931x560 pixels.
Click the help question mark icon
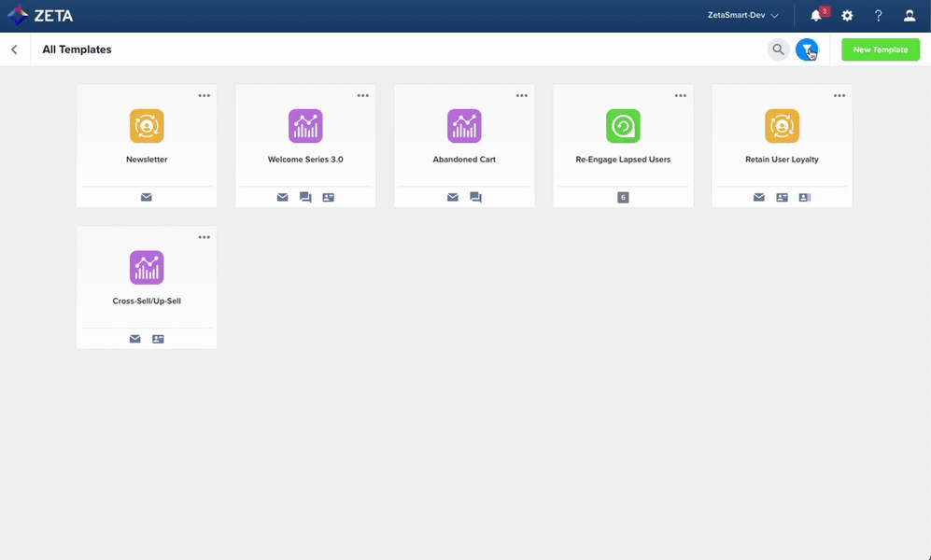(878, 15)
